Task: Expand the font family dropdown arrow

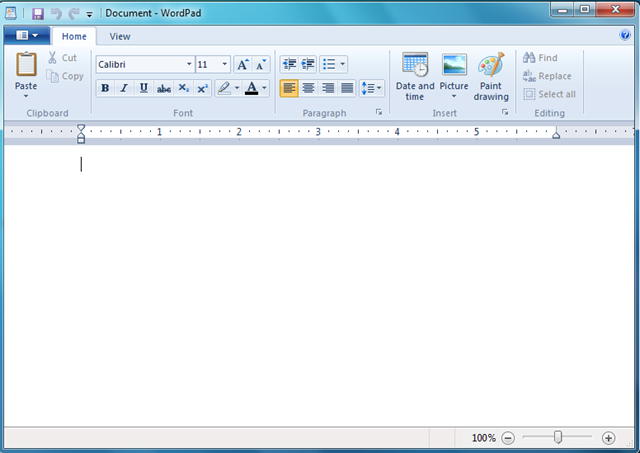Action: point(189,64)
